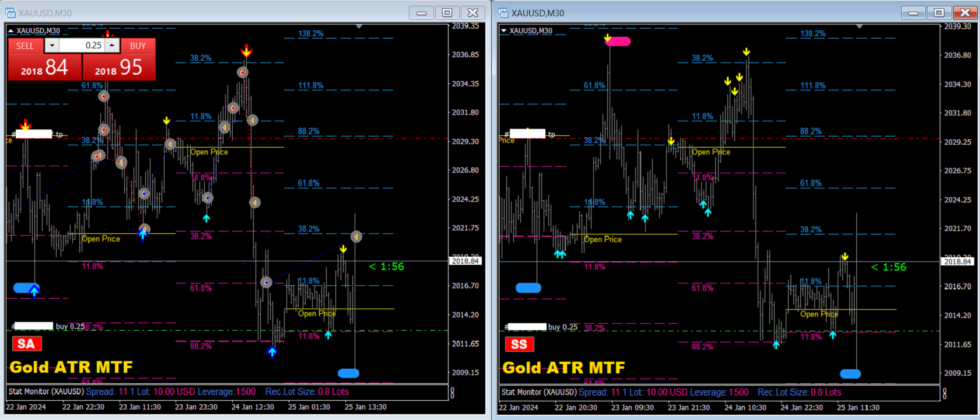Click the 2009.15 price scale label in right chart
This screenshot has height=420, width=980.
tap(958, 373)
